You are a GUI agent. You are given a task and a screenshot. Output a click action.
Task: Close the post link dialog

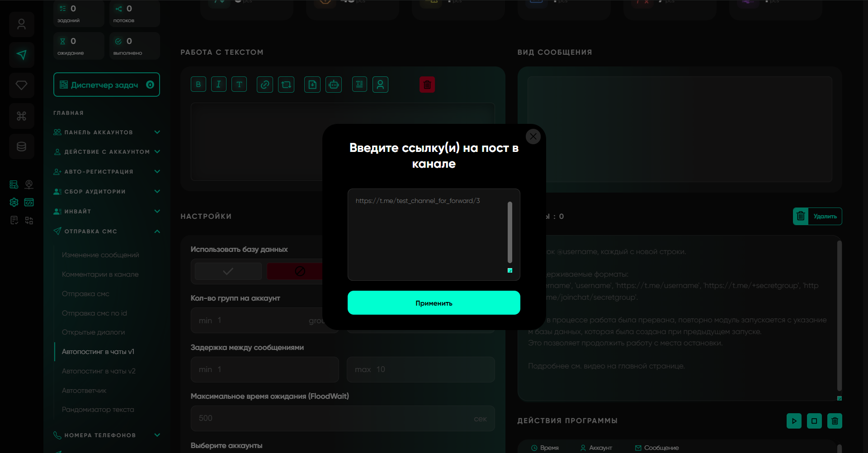[x=533, y=136]
